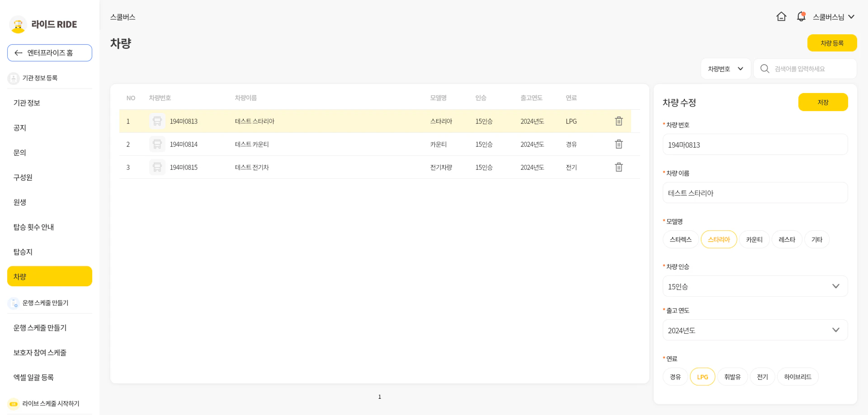
Task: Remove vehicle 194마0815 via trash icon
Action: click(x=618, y=167)
